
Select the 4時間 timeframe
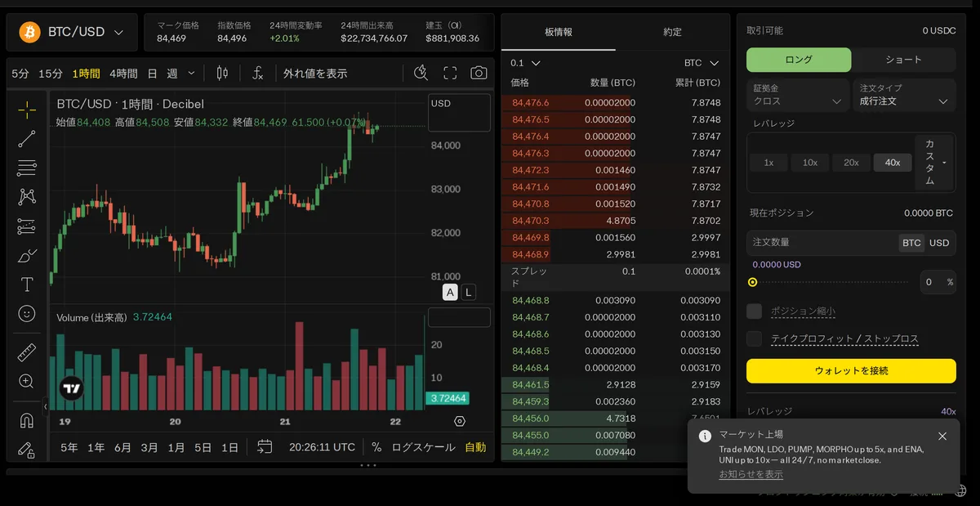pos(123,74)
